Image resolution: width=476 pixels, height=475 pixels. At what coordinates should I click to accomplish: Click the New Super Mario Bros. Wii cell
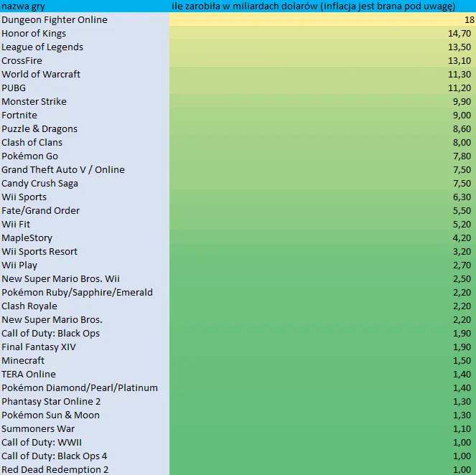[85, 278]
